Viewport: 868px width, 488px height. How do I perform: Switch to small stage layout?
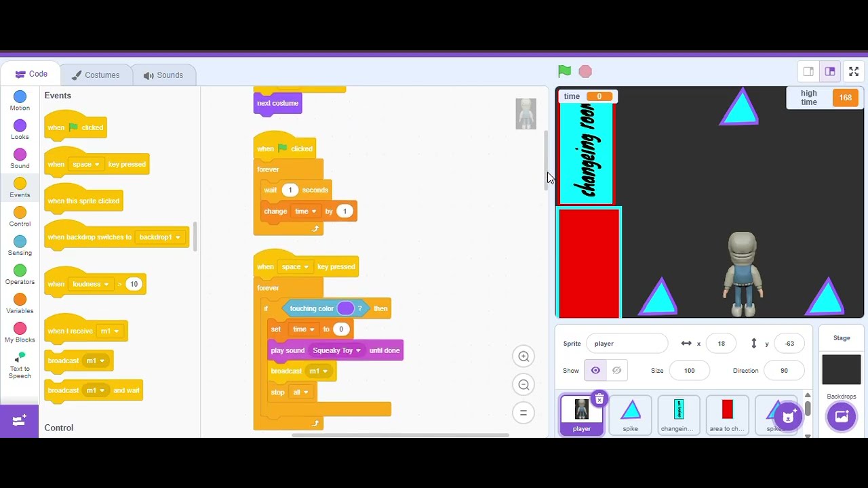coord(808,71)
